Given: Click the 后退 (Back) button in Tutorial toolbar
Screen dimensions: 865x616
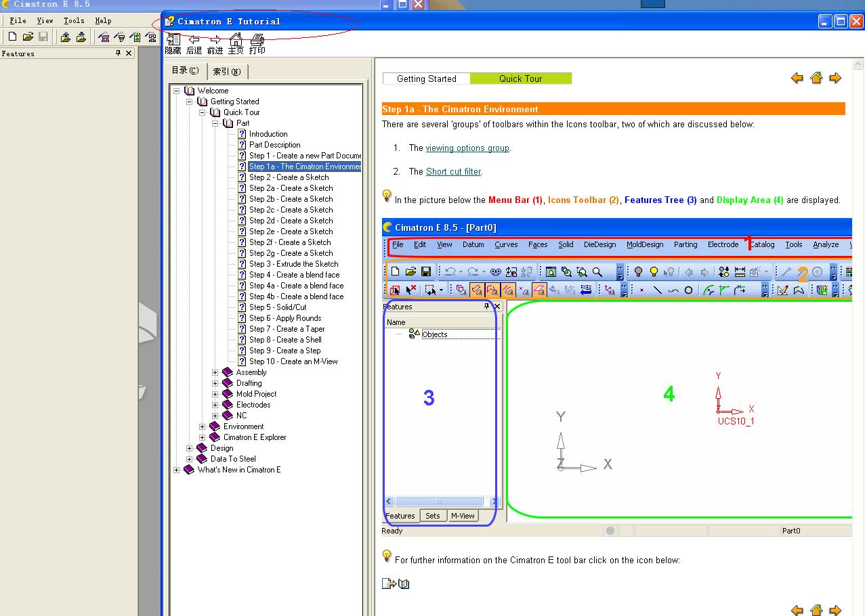Looking at the screenshot, I should (194, 44).
